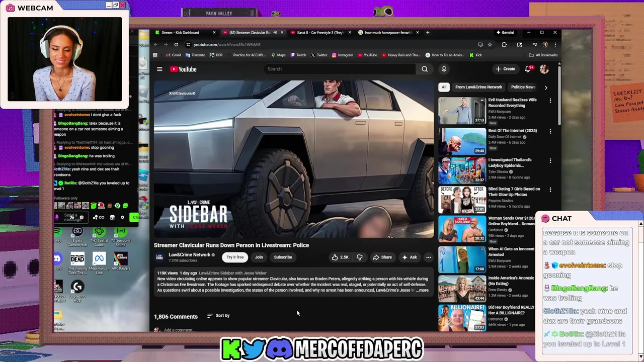The height and width of the screenshot is (362, 644).
Task: Open the bookmarks bar apps grid icon
Action: [x=155, y=55]
